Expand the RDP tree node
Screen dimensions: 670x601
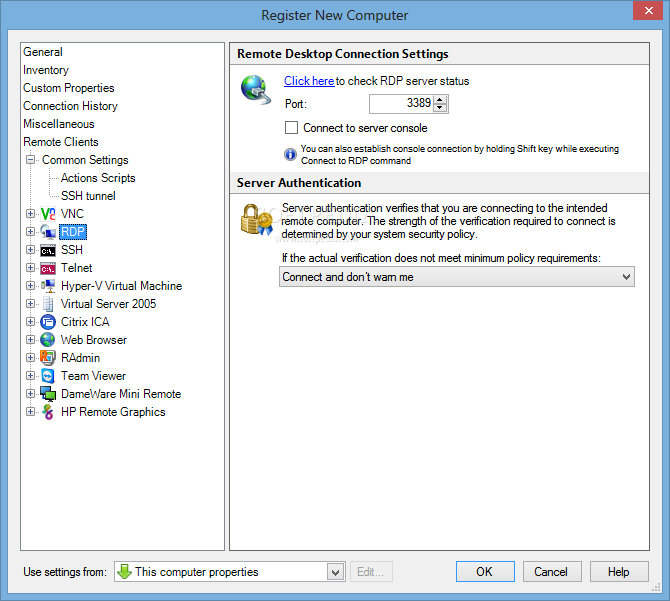click(30, 232)
